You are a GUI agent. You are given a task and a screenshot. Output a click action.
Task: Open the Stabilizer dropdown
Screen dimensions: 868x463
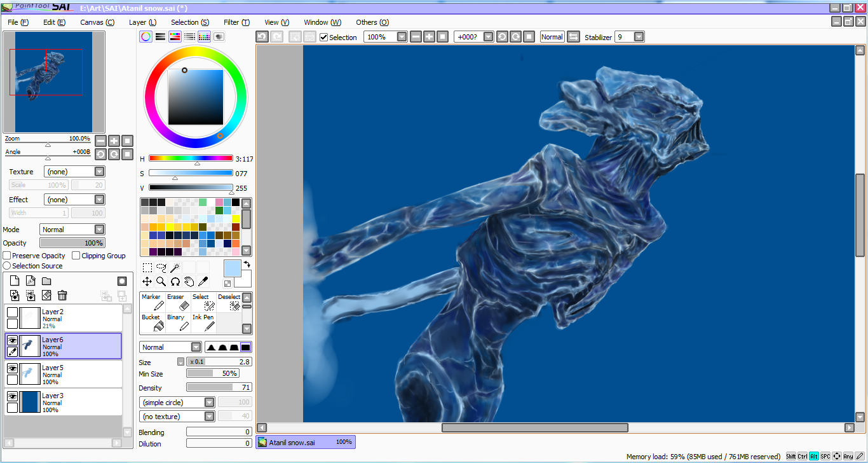click(x=639, y=37)
